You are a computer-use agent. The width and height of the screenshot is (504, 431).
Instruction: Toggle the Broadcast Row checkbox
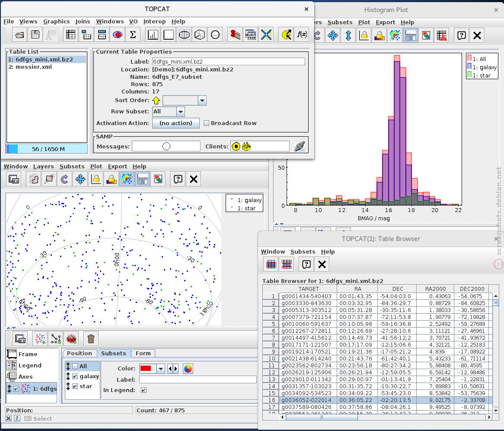click(x=206, y=123)
